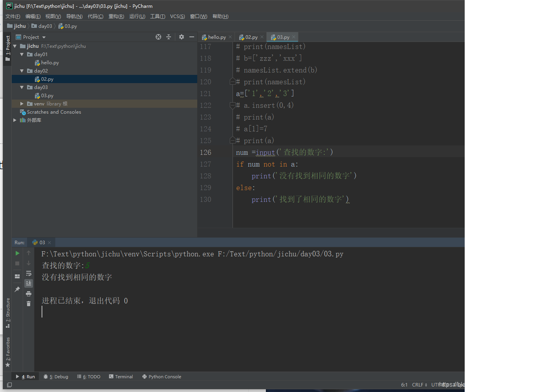Close the 02.py editor tab

click(x=262, y=37)
